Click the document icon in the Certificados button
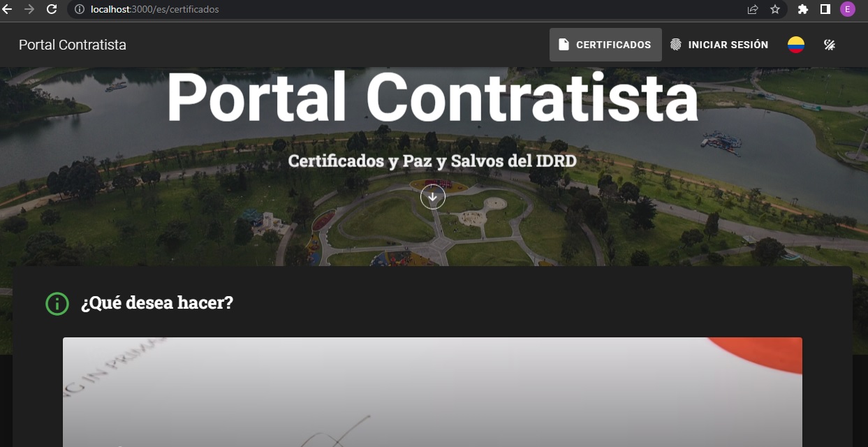The height and width of the screenshot is (447, 868). [564, 45]
